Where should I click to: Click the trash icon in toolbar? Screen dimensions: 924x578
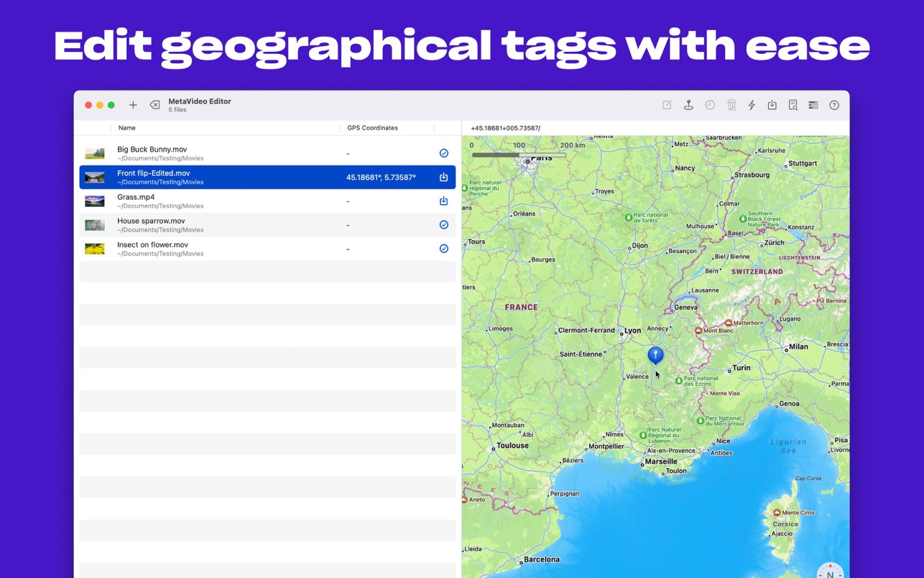click(731, 105)
